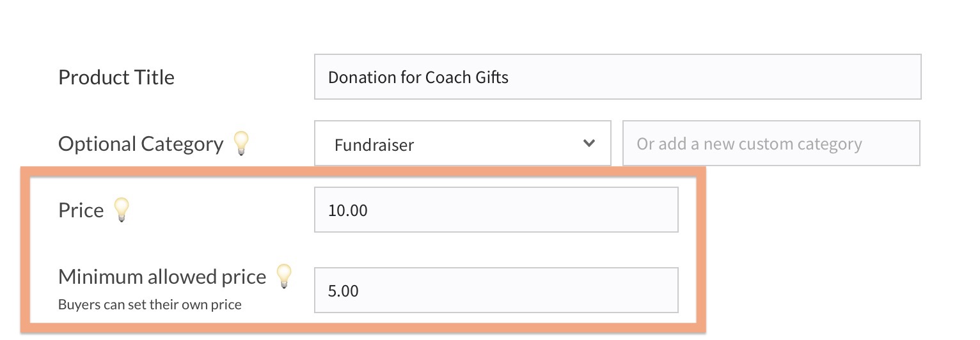Screen dimensions: 980x340
Task: Click the lightbulb icon beside Price
Action: (x=121, y=210)
